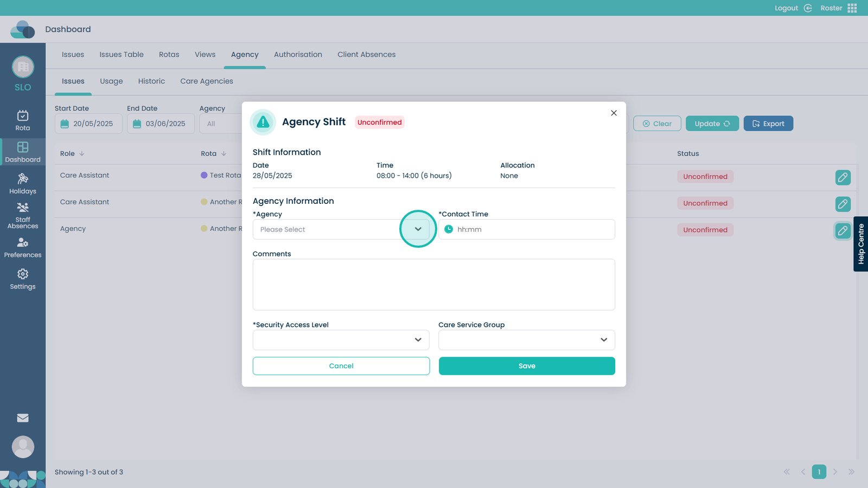Open the Care Service Group dropdown
This screenshot has width=868, height=488.
526,340
